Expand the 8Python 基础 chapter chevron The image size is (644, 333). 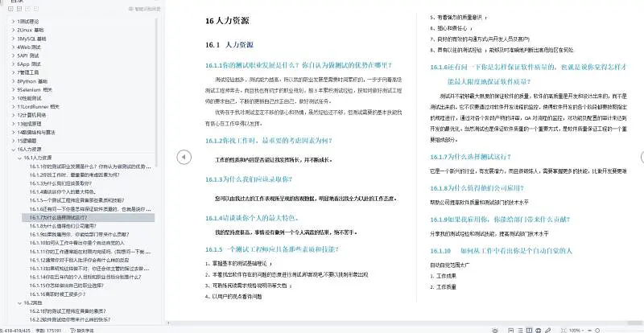(x=13, y=81)
